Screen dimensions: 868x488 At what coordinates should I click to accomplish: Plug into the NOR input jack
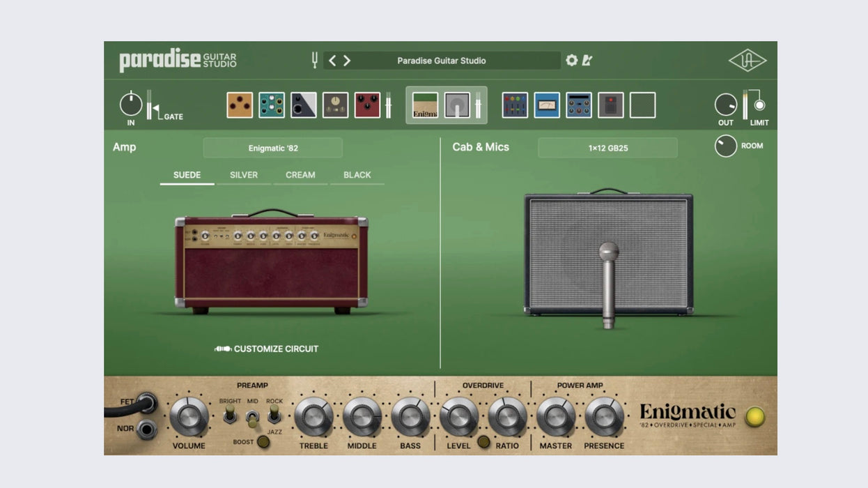pyautogui.click(x=146, y=429)
